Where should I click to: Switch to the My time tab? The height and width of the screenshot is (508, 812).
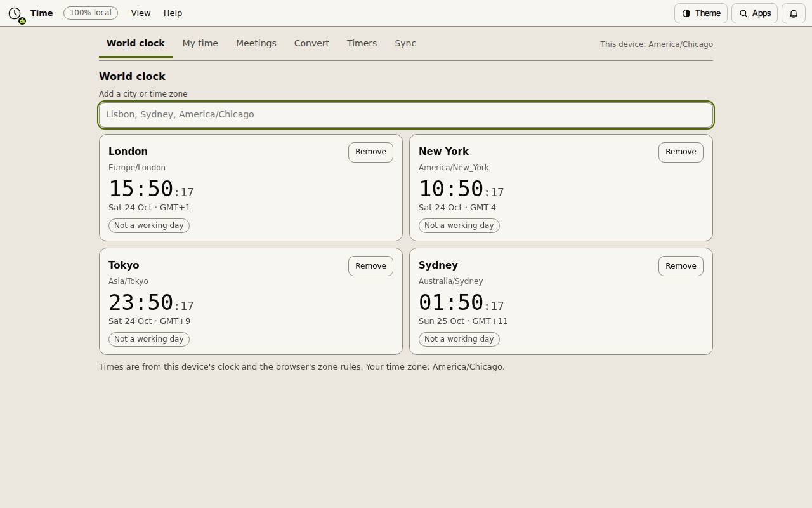[x=200, y=43]
